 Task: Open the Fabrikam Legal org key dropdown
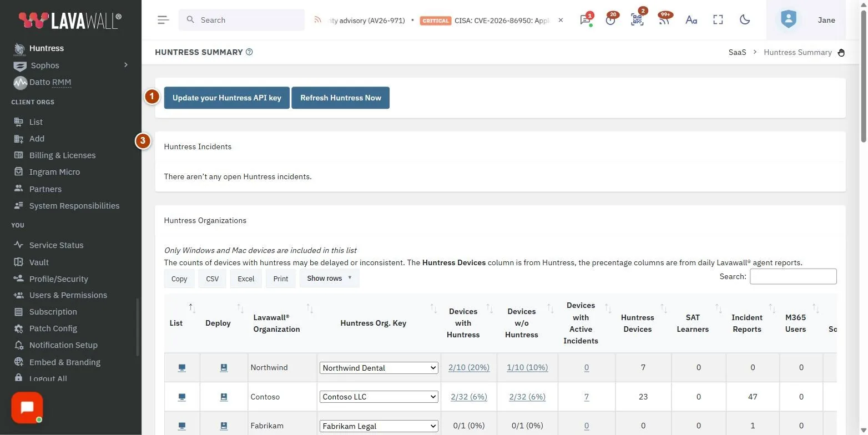click(x=379, y=426)
